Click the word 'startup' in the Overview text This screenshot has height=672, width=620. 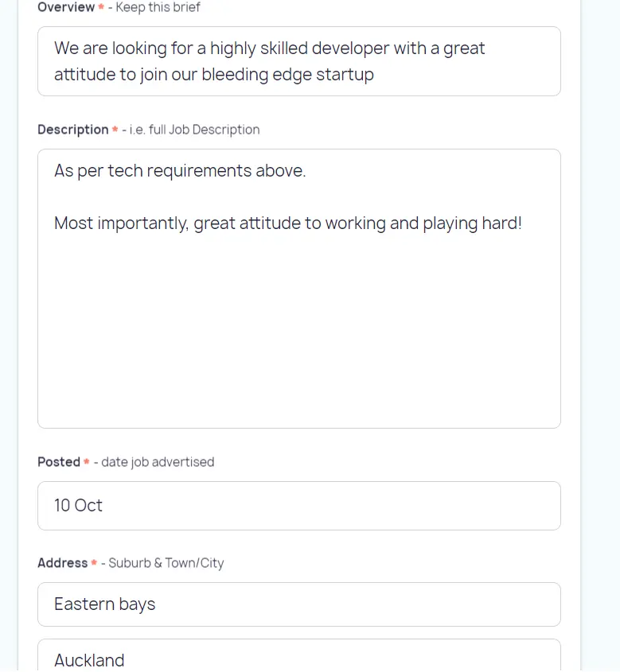345,76
